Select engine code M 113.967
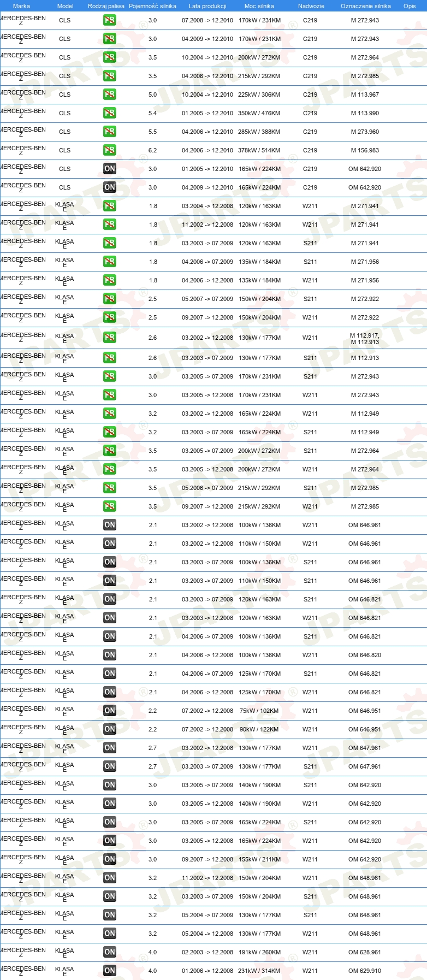This screenshot has height=980, width=427. tap(365, 95)
